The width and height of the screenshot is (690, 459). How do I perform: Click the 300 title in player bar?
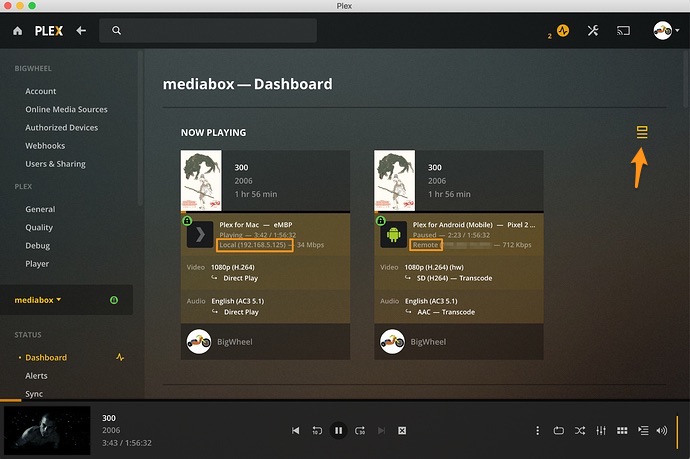point(109,418)
